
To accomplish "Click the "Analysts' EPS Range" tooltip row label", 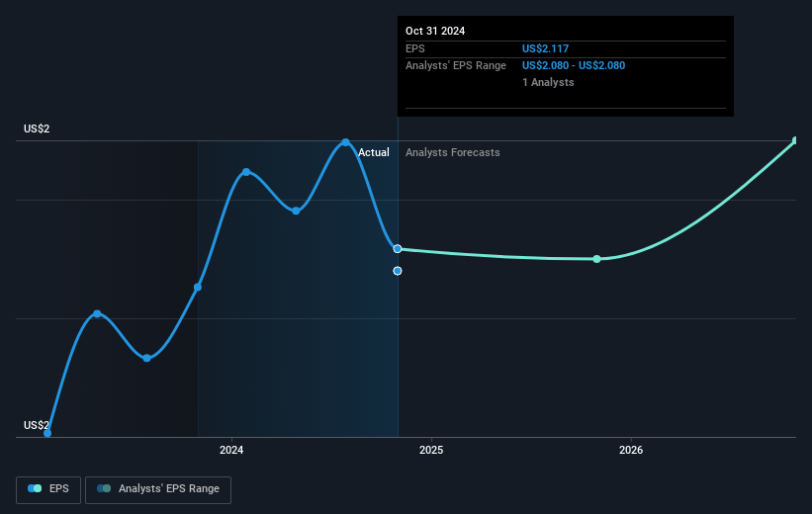I will (x=456, y=66).
